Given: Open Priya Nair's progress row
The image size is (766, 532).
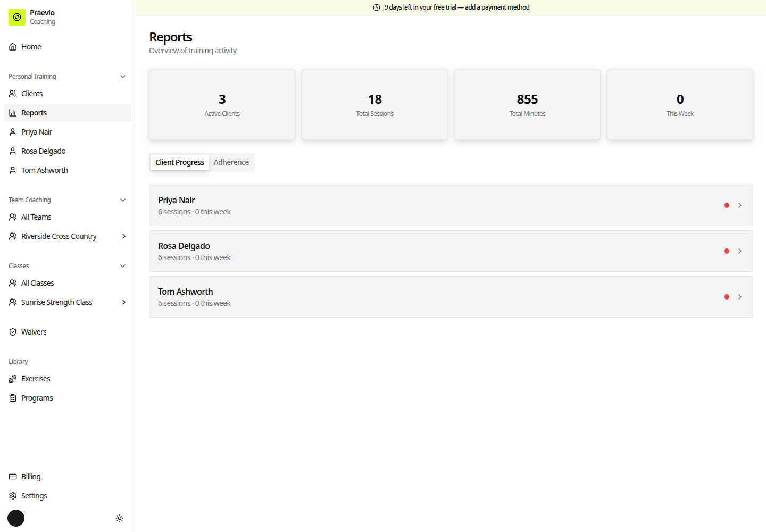Looking at the screenshot, I should [451, 205].
